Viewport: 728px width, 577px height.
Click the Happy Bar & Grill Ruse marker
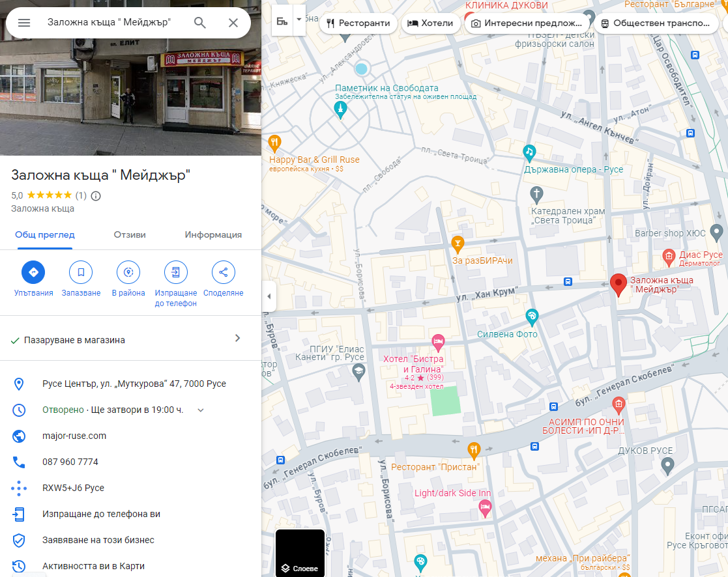pyautogui.click(x=274, y=143)
